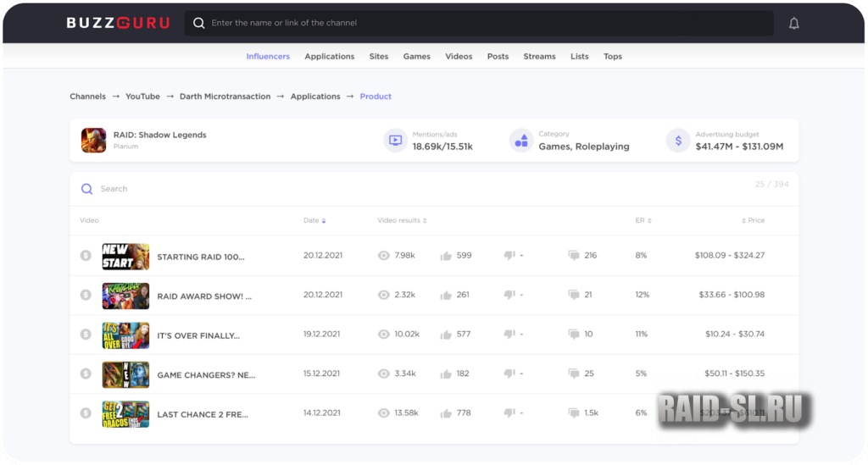Click dollar badge beside STARTING RAID 100 video
Screen dimensions: 868x465
86,256
